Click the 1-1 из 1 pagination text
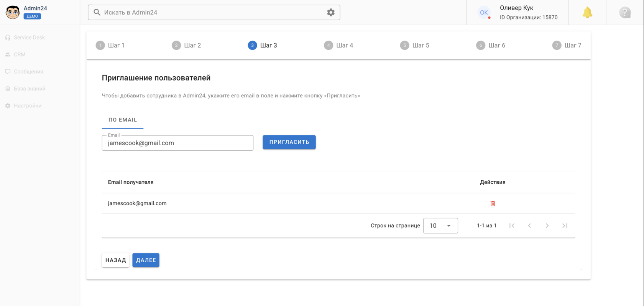The width and height of the screenshot is (644, 306). coord(486,225)
